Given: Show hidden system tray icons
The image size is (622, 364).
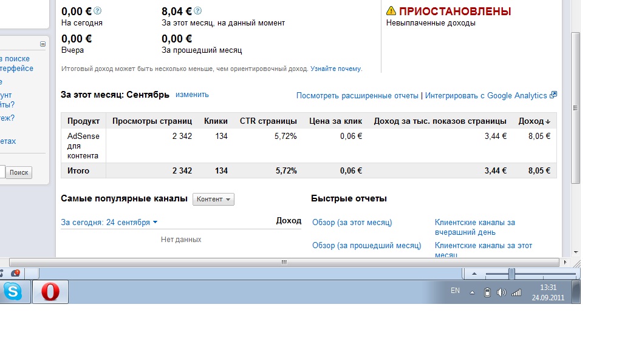Looking at the screenshot, I should pyautogui.click(x=472, y=292).
